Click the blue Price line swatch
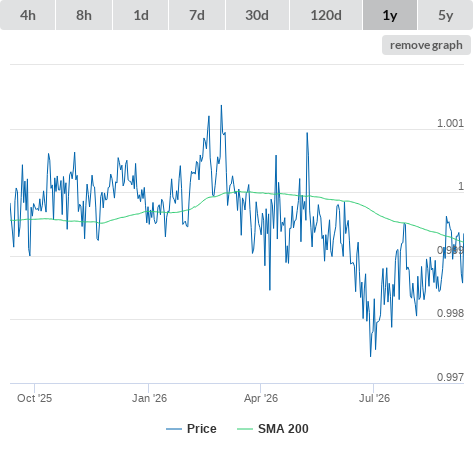The height and width of the screenshot is (455, 474). pyautogui.click(x=174, y=429)
